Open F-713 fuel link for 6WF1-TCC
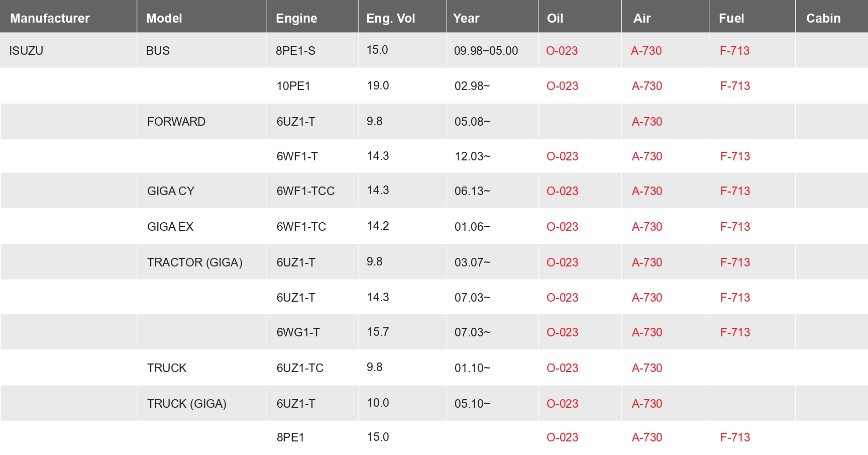The width and height of the screenshot is (868, 455). (735, 191)
